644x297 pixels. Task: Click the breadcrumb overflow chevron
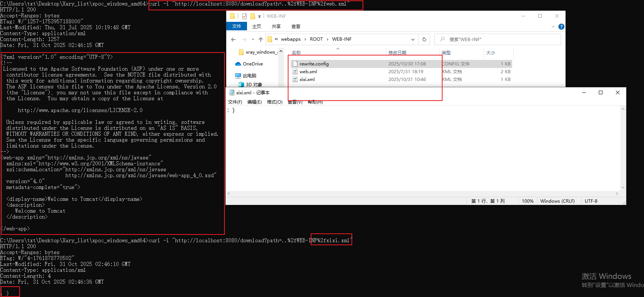coord(276,39)
